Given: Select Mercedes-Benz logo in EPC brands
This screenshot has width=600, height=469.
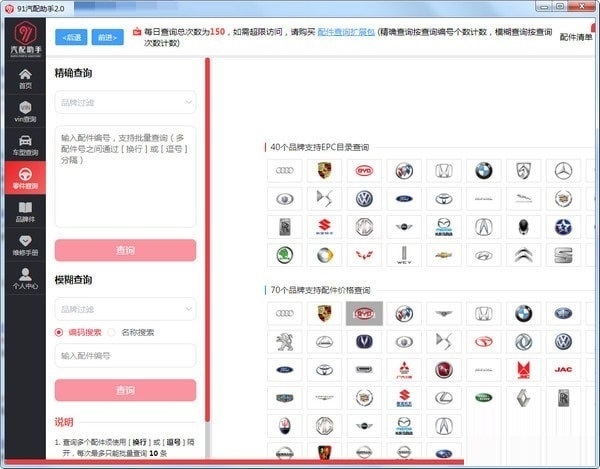Looking at the screenshot, I should point(563,171).
